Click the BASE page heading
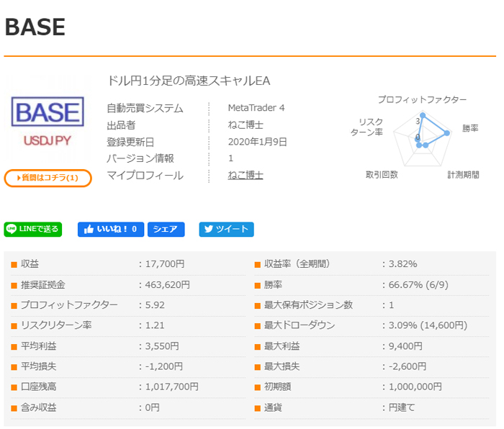504x429 pixels. (x=35, y=27)
